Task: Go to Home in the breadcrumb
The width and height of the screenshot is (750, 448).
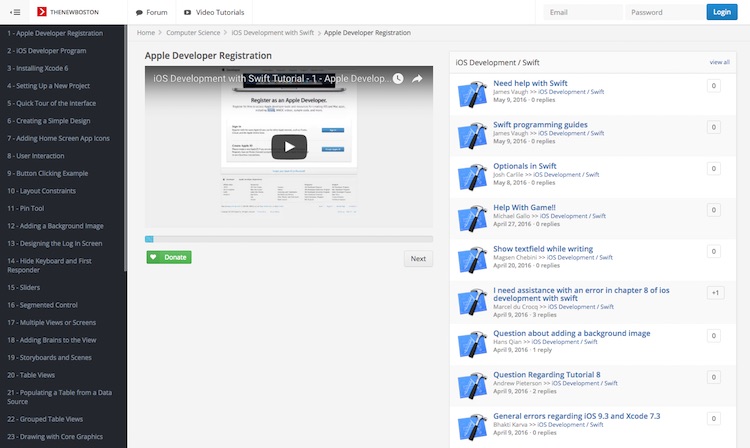Action: [x=146, y=33]
